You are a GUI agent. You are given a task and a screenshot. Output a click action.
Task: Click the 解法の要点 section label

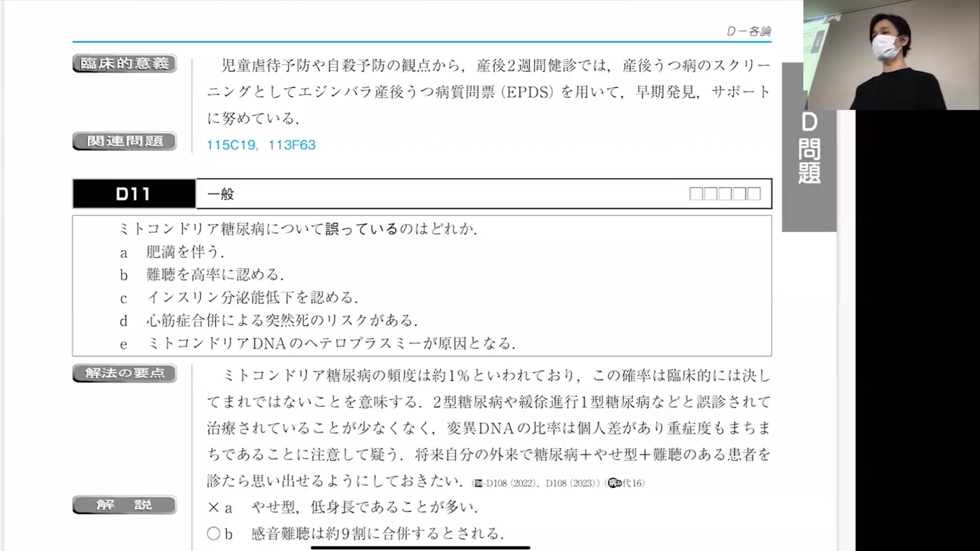[125, 373]
